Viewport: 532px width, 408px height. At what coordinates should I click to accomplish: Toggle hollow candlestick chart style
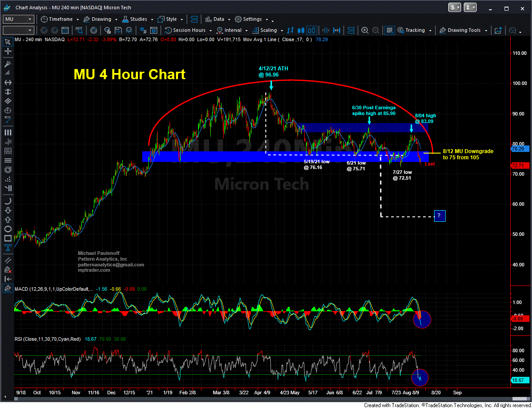pos(311,31)
